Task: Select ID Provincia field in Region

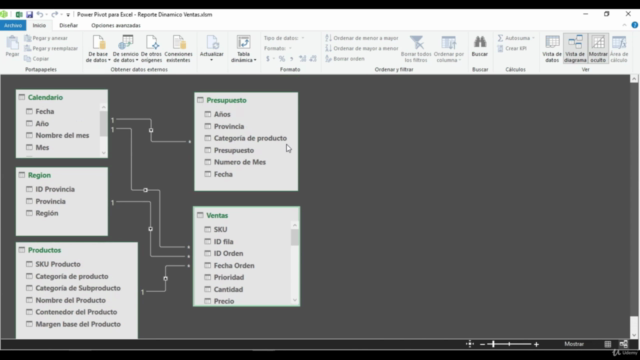Action: [x=55, y=189]
